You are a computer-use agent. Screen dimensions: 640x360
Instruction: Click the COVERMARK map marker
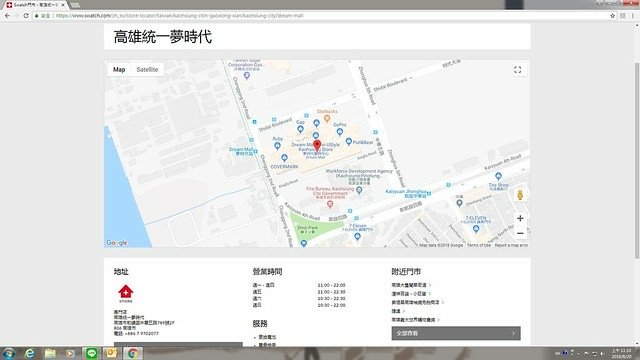[x=284, y=158]
